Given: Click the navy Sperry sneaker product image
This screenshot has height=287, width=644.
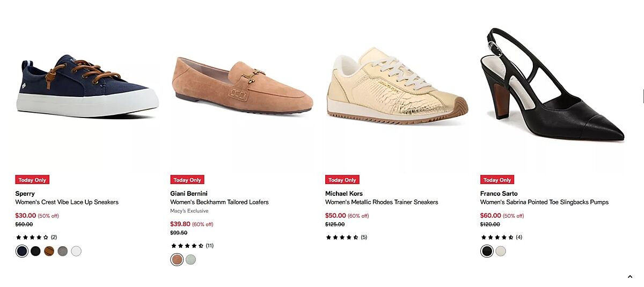Looking at the screenshot, I should point(87,86).
